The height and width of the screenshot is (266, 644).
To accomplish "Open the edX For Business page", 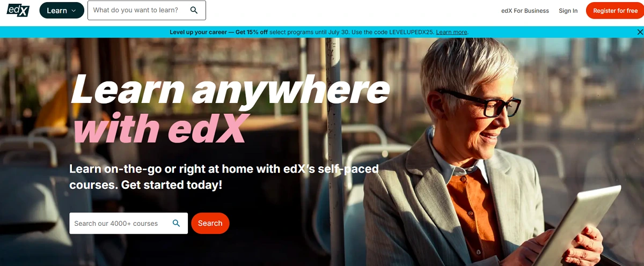I will pos(525,11).
